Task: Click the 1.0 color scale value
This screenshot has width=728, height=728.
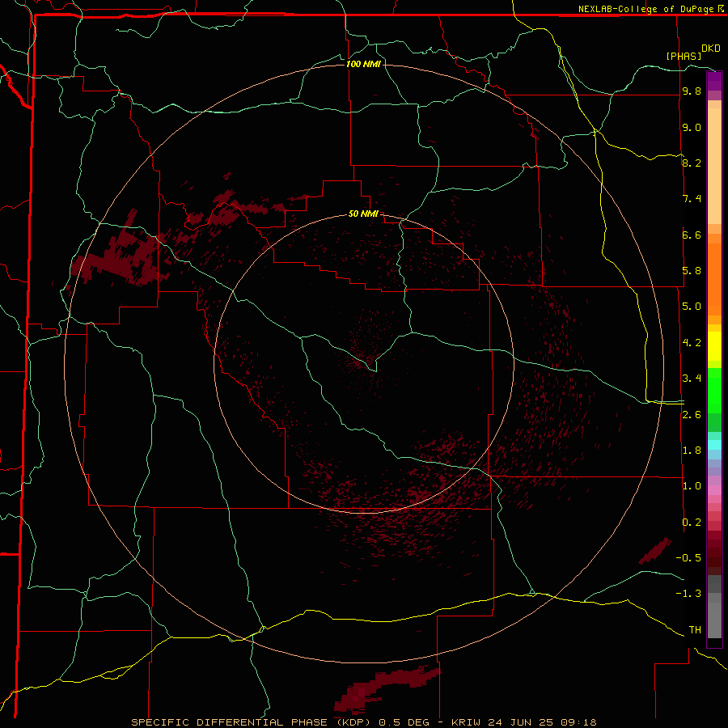Action: tap(692, 486)
